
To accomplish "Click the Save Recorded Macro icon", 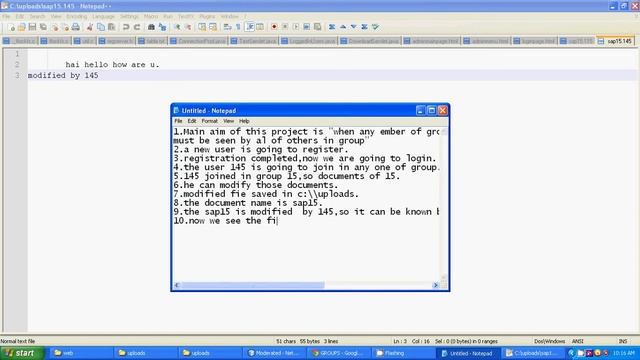I will tap(317, 27).
